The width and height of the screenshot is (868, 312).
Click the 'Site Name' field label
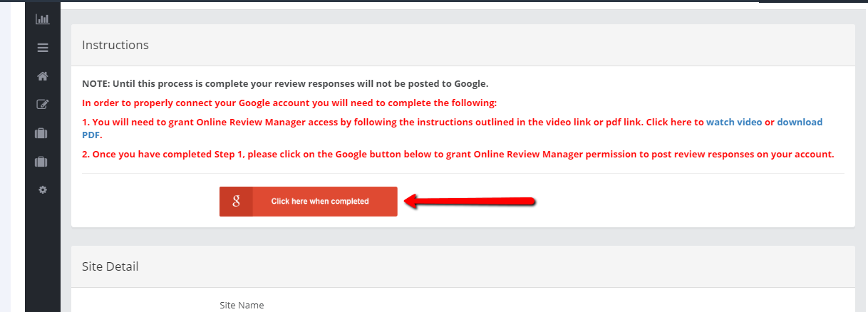click(x=242, y=305)
